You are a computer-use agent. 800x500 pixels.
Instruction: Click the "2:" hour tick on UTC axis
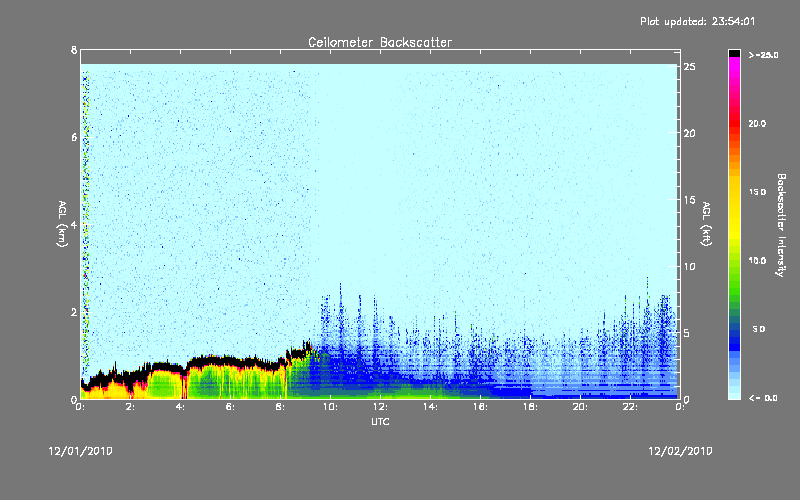tap(131, 407)
